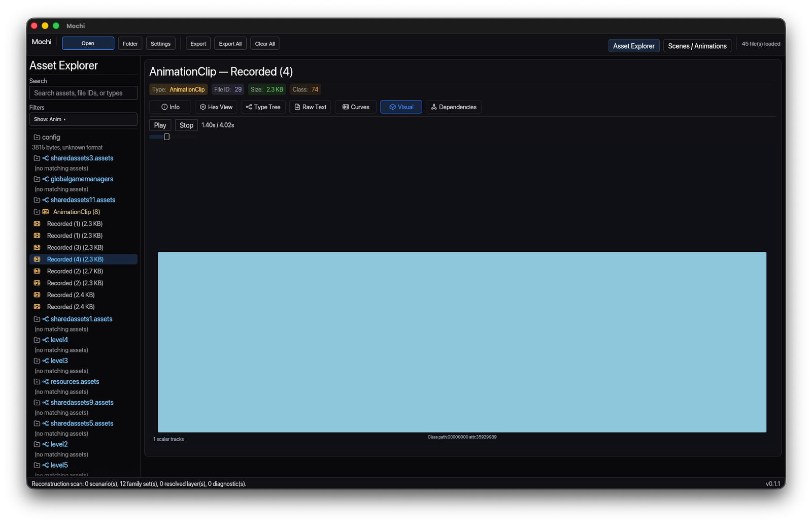Collapse the AnimationClip (8) group
812x524 pixels.
click(37, 212)
